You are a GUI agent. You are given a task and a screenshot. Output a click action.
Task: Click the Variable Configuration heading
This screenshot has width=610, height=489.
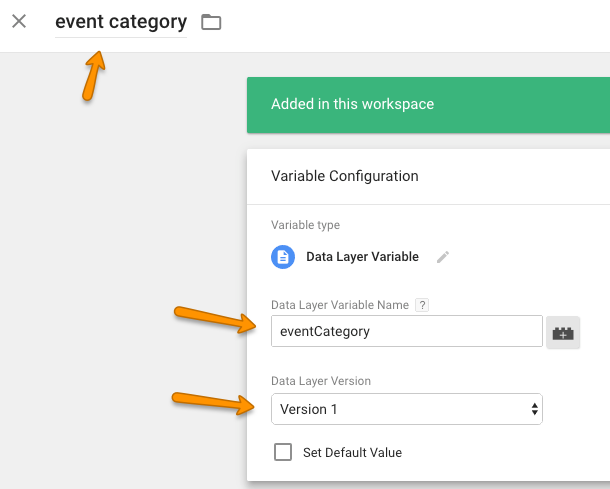pyautogui.click(x=345, y=176)
